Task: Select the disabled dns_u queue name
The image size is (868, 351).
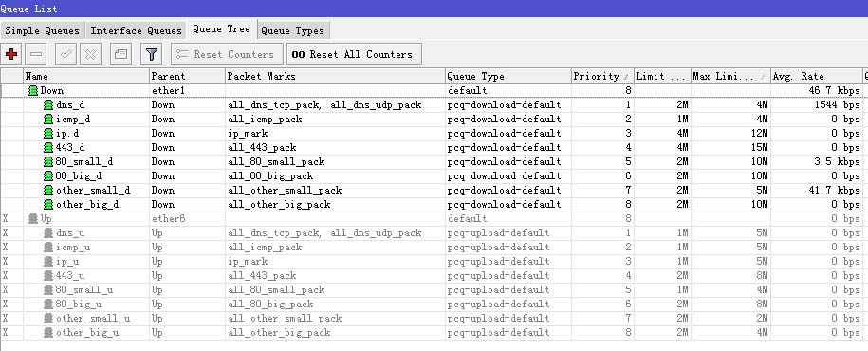Action: coord(70,233)
